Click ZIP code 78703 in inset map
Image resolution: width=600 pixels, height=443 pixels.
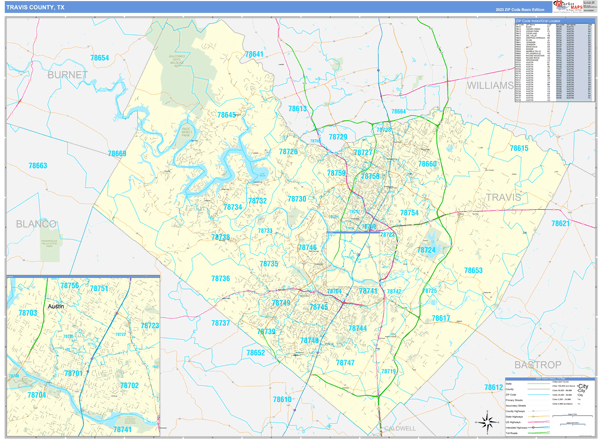point(28,313)
